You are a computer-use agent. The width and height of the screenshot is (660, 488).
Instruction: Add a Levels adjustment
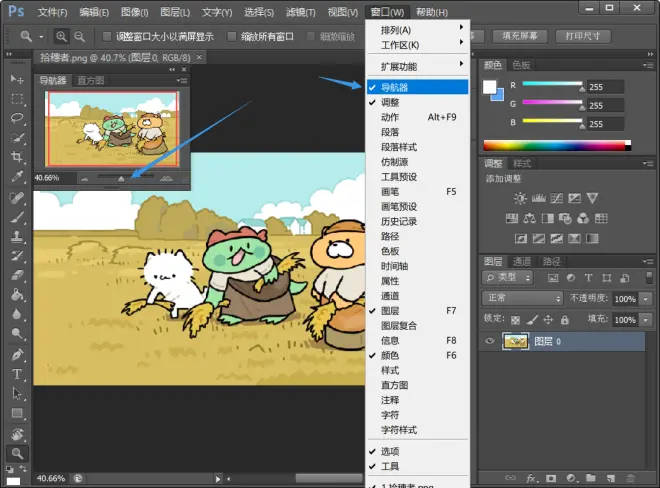click(538, 198)
